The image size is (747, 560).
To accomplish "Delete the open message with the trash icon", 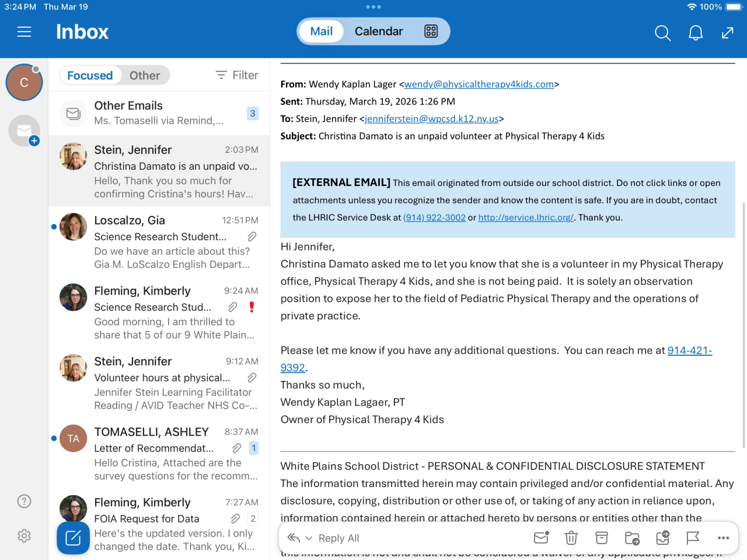I will [x=571, y=538].
